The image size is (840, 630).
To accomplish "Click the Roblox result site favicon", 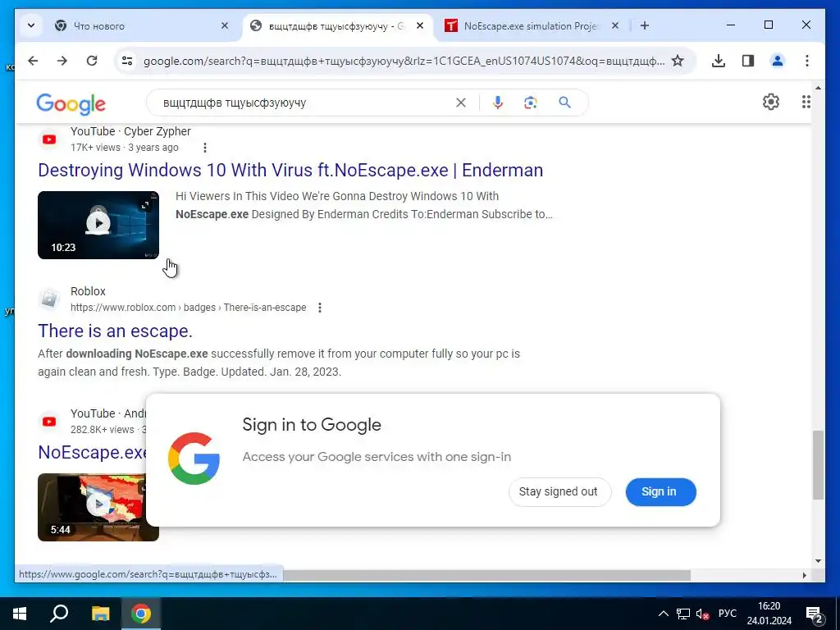I will [x=48, y=299].
